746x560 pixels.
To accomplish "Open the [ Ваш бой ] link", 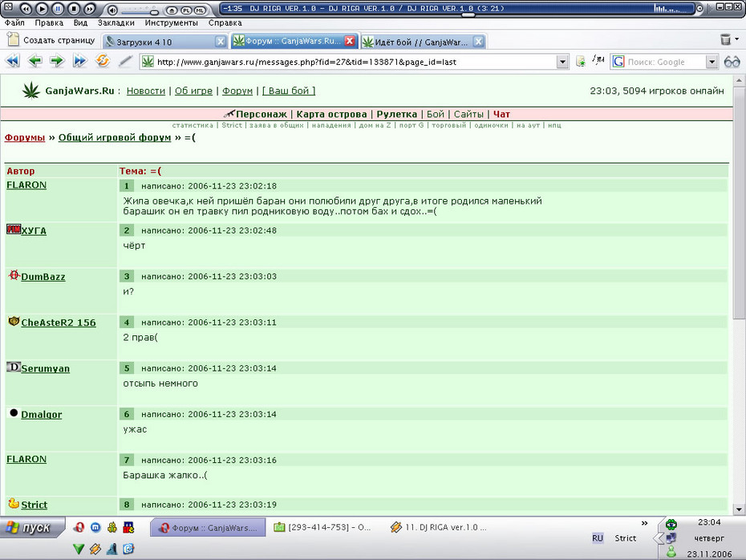I will (289, 91).
